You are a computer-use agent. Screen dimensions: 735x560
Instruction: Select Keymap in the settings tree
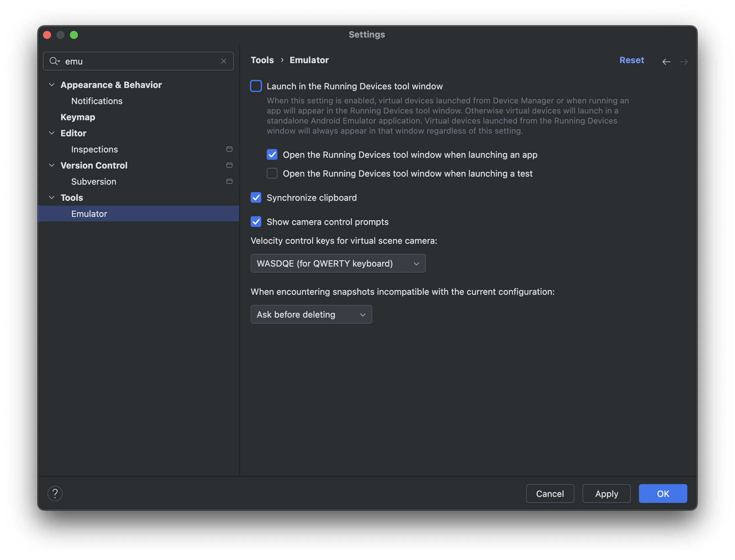[78, 117]
